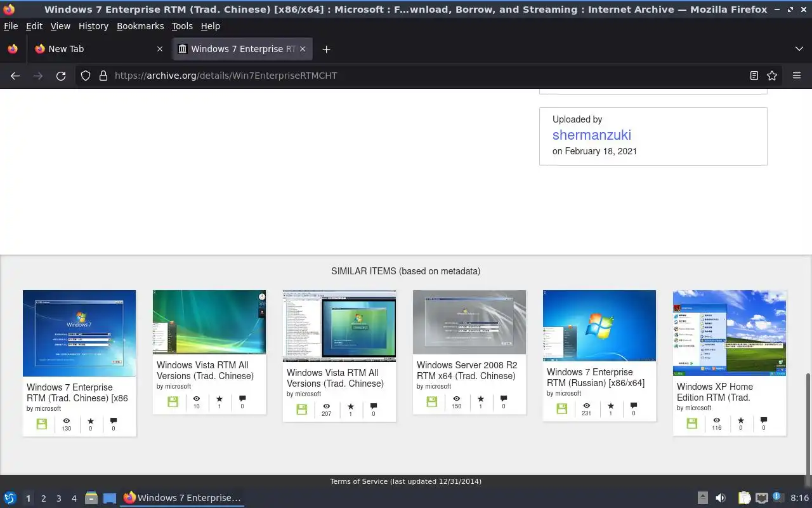Switch to workspace 2
This screenshot has height=508, width=812.
[43, 498]
